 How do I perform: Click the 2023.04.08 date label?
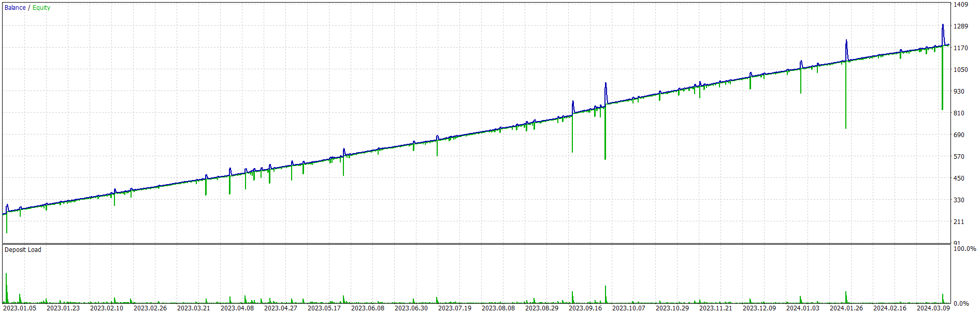pyautogui.click(x=237, y=308)
